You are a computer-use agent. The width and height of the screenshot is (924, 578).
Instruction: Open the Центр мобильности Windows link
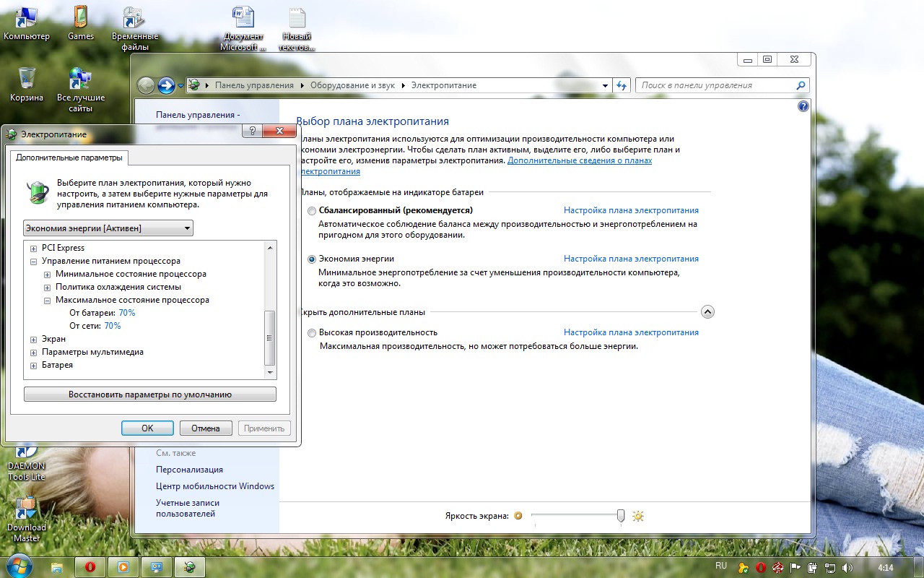coord(215,486)
